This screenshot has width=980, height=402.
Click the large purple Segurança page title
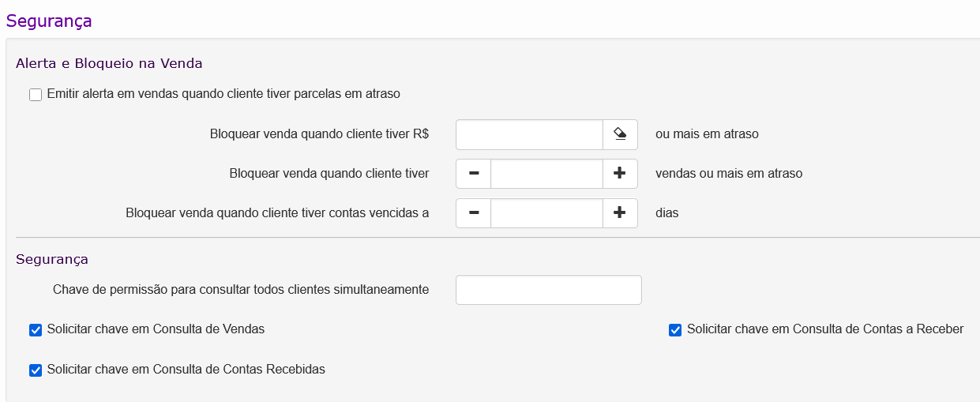tap(49, 21)
